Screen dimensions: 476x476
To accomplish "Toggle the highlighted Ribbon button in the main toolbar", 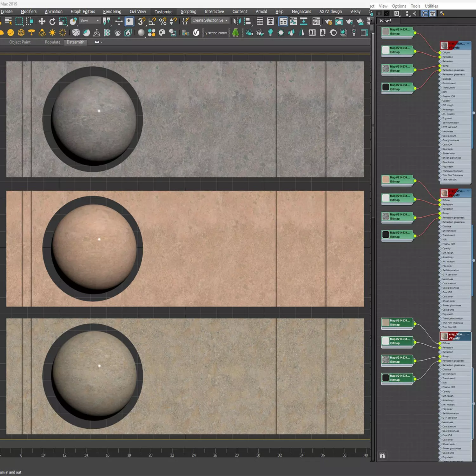I will tap(283, 22).
